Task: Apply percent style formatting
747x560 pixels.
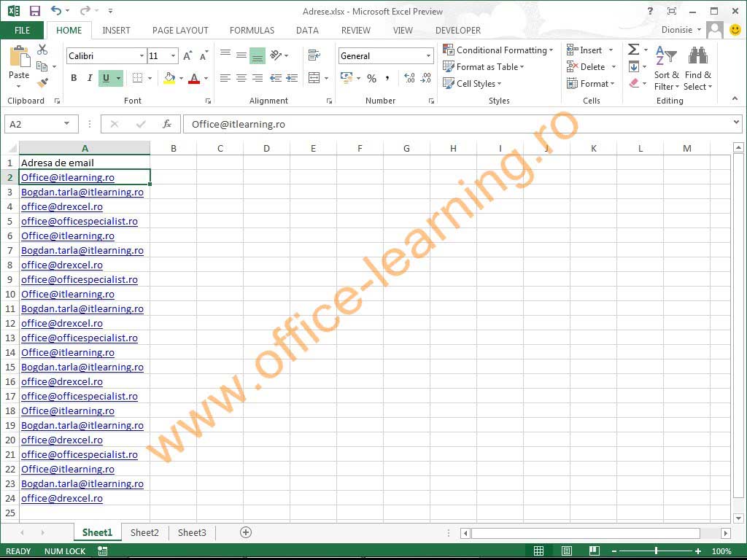Action: tap(371, 78)
